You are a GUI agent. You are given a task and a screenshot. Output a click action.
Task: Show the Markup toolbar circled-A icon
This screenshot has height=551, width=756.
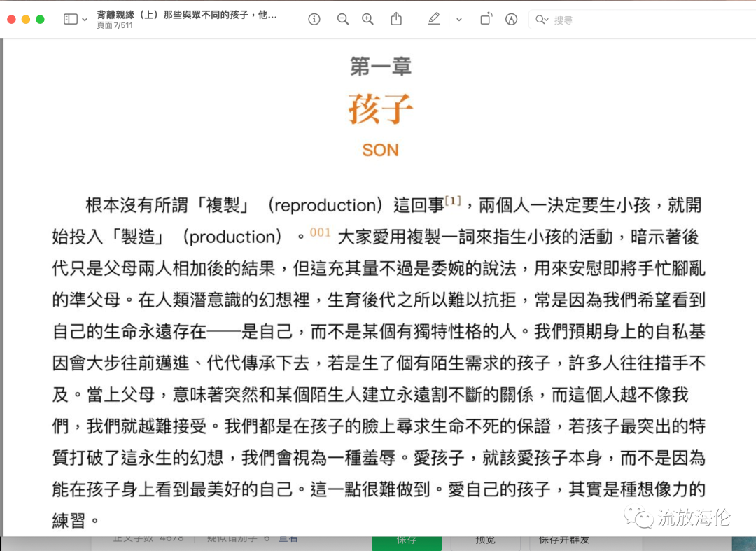(x=511, y=20)
